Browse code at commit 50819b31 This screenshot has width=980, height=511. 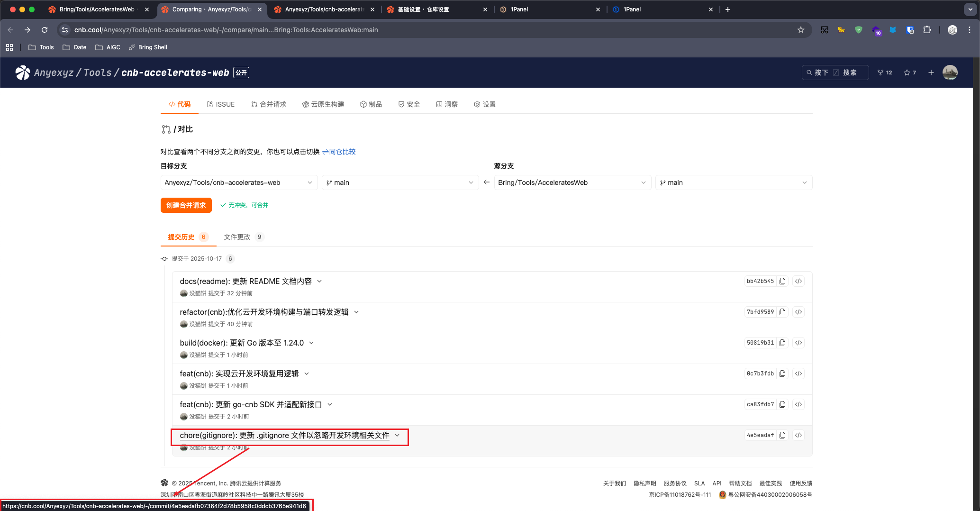[799, 342]
